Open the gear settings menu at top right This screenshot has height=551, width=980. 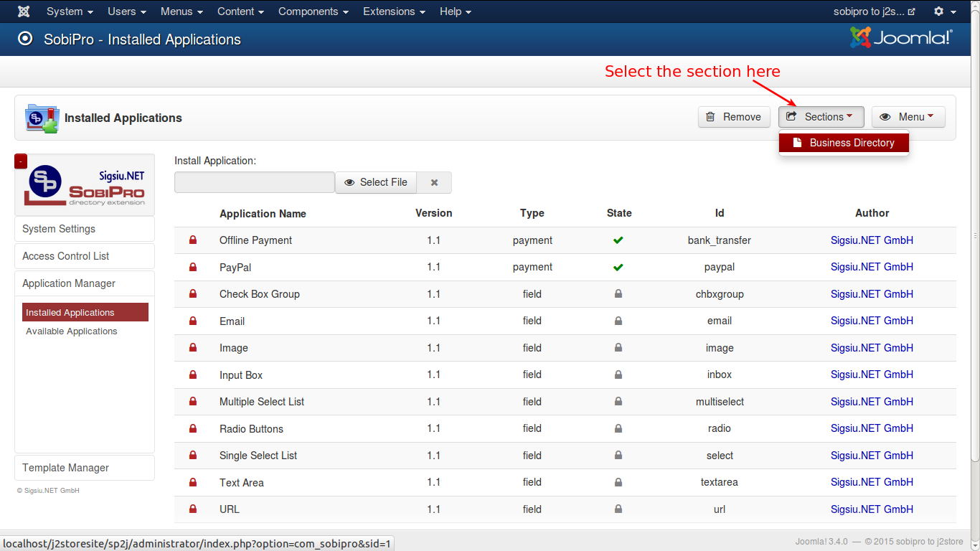pyautogui.click(x=944, y=11)
